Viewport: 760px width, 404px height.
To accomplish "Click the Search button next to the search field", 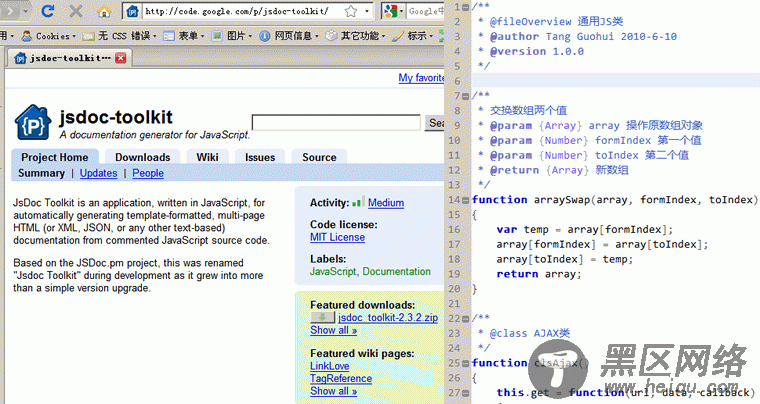I will [x=435, y=123].
